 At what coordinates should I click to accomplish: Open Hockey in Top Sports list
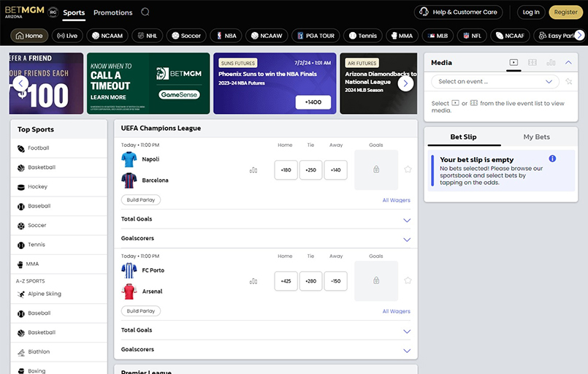(59, 187)
